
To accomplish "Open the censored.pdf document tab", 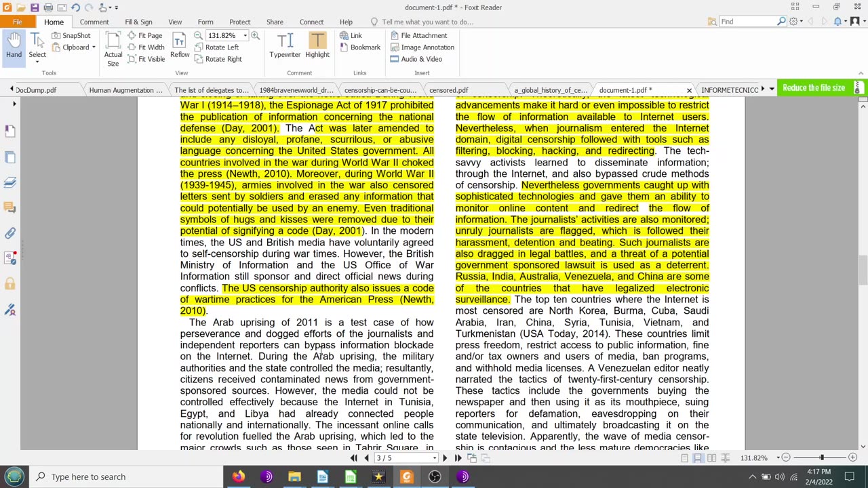I will 448,89.
